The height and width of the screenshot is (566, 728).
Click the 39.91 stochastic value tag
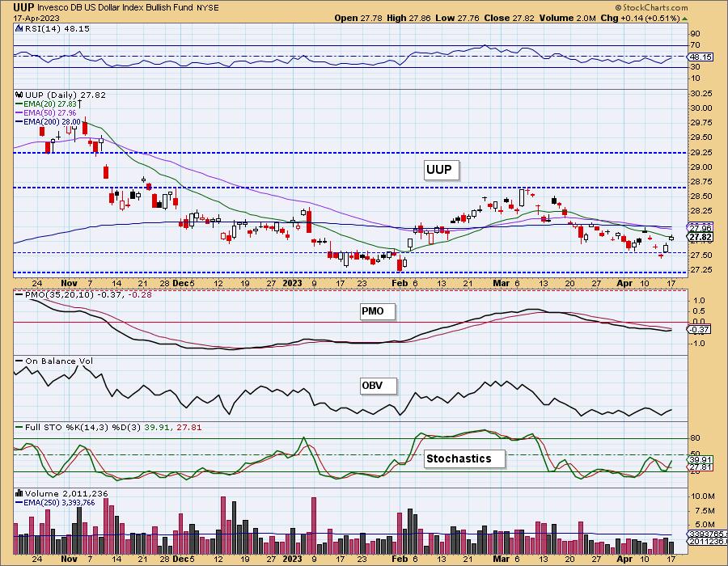pyautogui.click(x=700, y=460)
